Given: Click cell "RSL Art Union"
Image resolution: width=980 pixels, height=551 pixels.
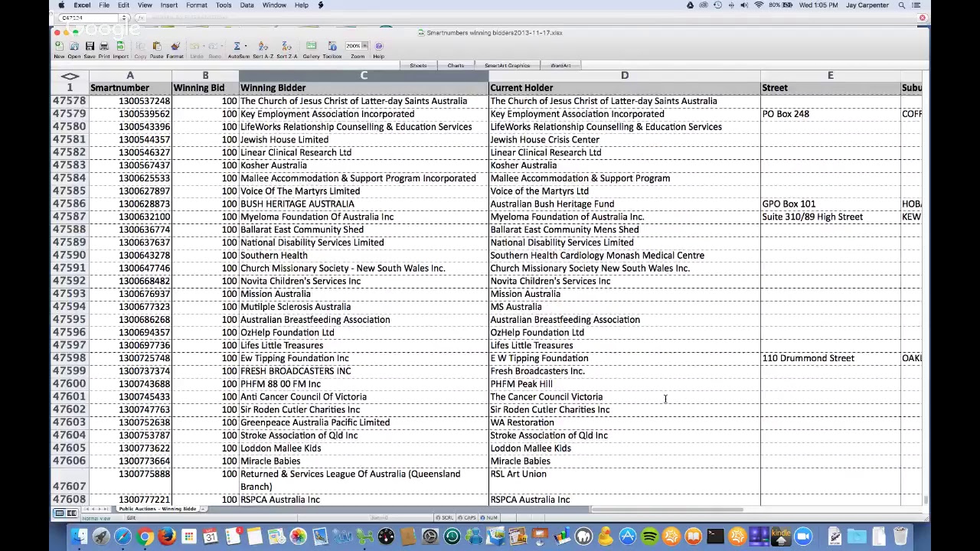Looking at the screenshot, I should (624, 480).
